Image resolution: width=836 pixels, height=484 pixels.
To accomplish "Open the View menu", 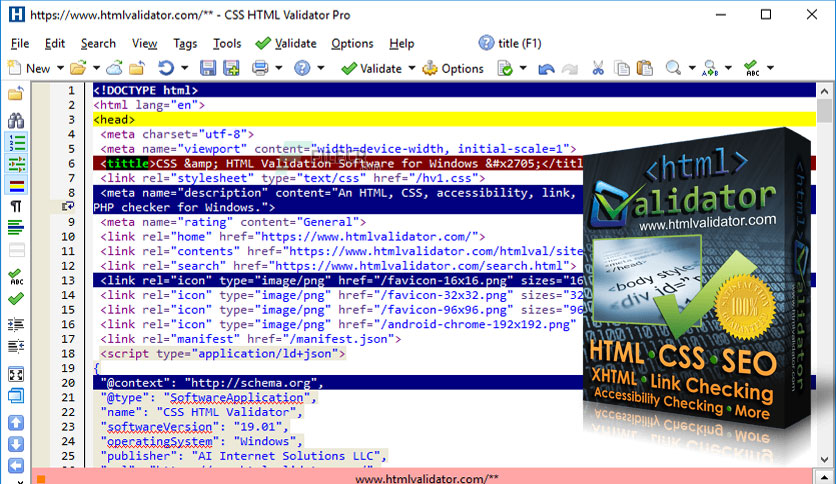I will pyautogui.click(x=144, y=44).
